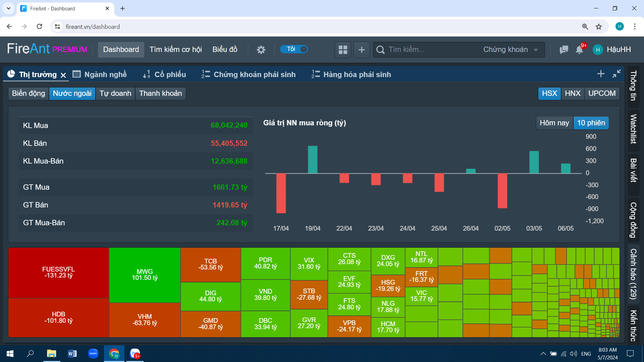644x362 pixels.
Task: Open the Watchlist side panel
Action: pyautogui.click(x=633, y=129)
